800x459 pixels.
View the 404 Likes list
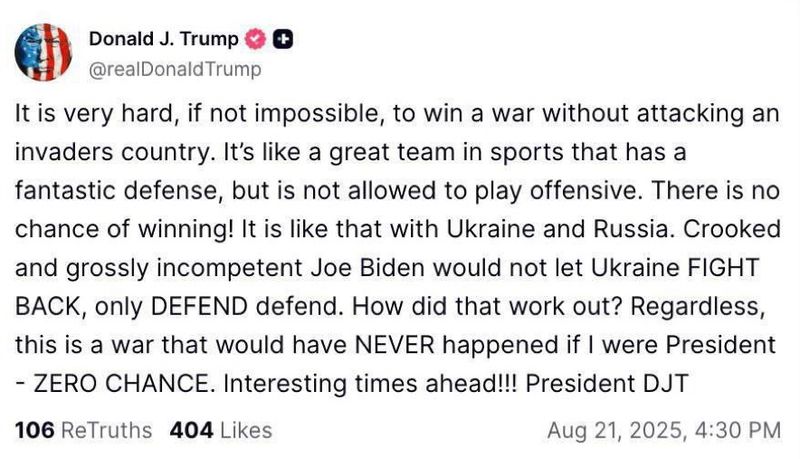click(x=221, y=430)
